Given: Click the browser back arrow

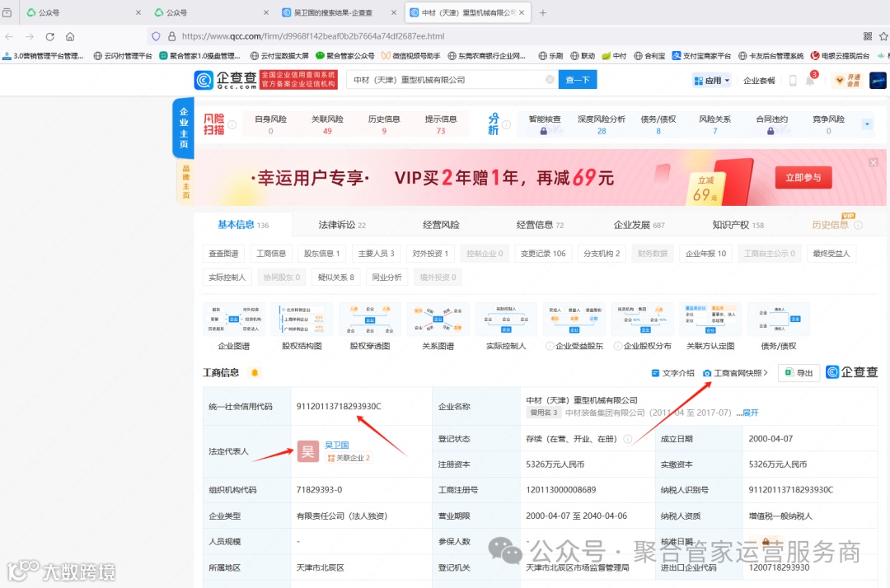Looking at the screenshot, I should 9,36.
